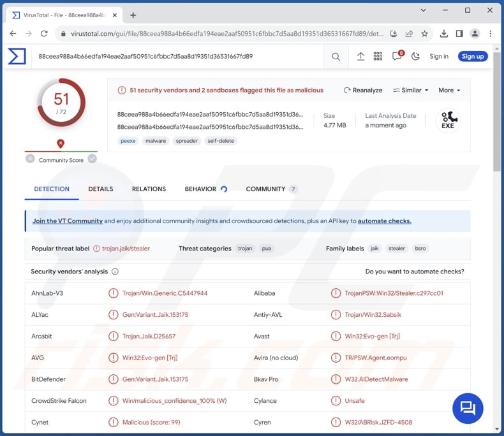Viewport: 504px width, 436px height.
Task: Click the pua threat category chip
Action: tap(267, 249)
